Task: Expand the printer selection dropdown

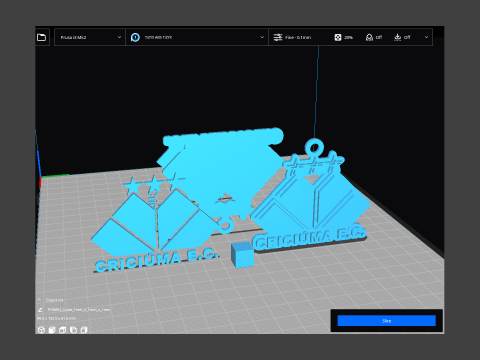Action: (x=90, y=37)
